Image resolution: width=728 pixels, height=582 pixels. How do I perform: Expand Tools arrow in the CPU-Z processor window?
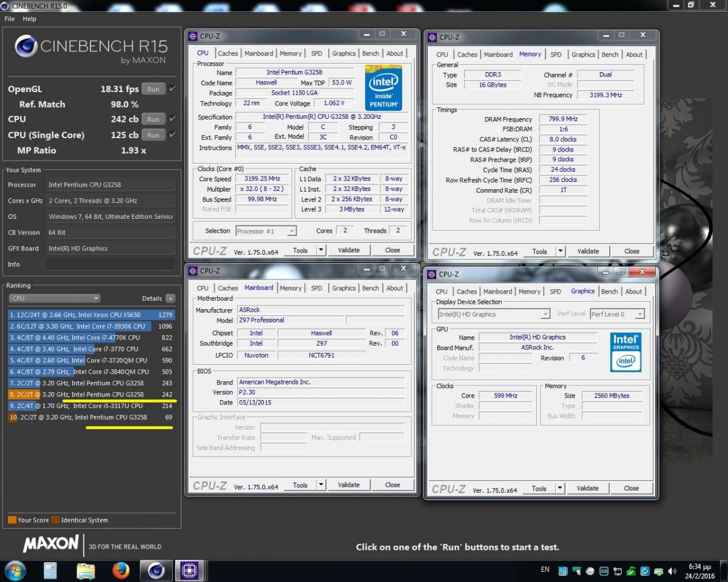321,250
